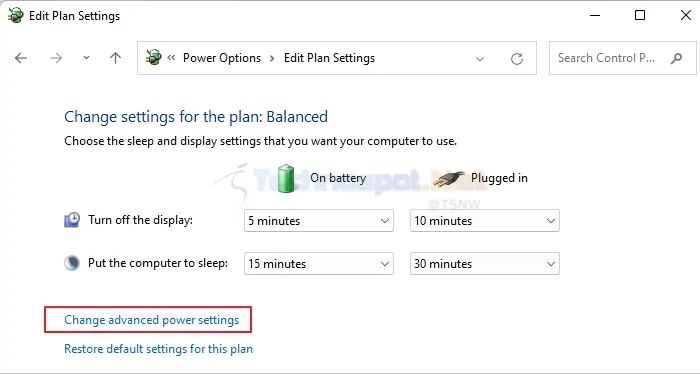Click the arrow between Power Options and Edit Plan
This screenshot has width=700, height=376.
272,58
